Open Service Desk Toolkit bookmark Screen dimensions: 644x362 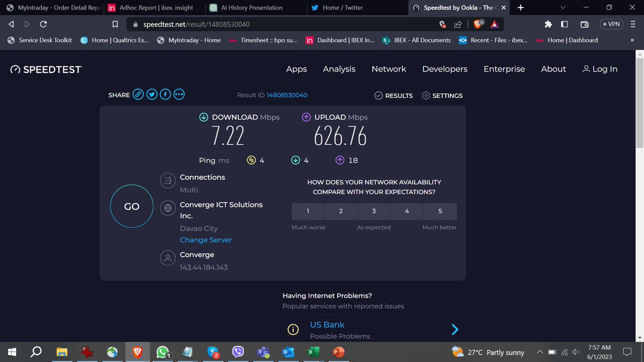[x=40, y=40]
